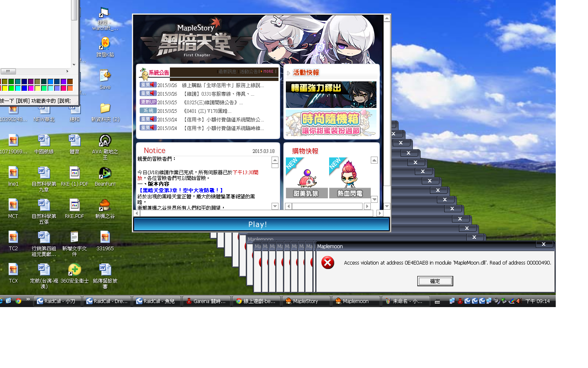This screenshot has height=368, width=588.
Task: Switch to the 最新訊息 tab
Action: (x=227, y=72)
